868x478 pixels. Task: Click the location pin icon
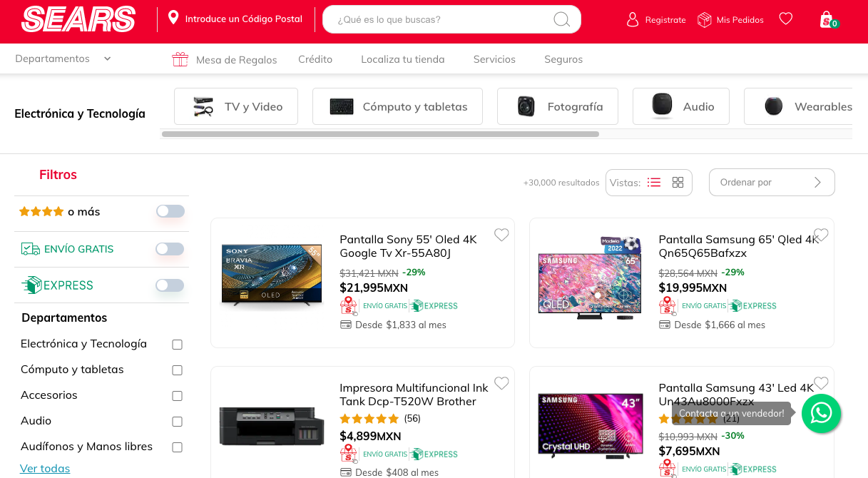(x=173, y=18)
